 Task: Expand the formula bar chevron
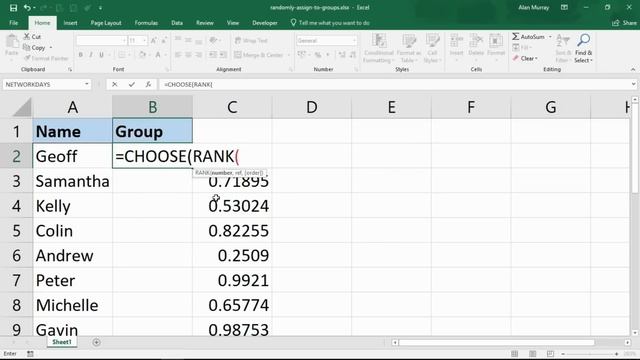tap(633, 84)
